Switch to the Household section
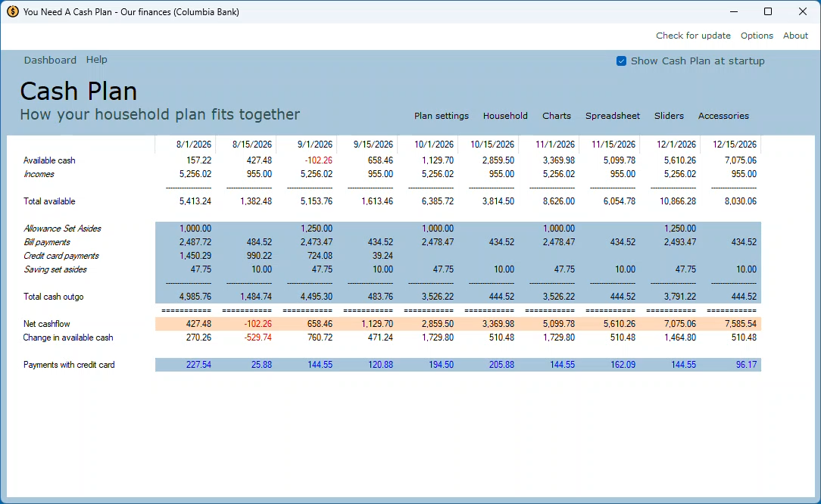 [x=505, y=116]
